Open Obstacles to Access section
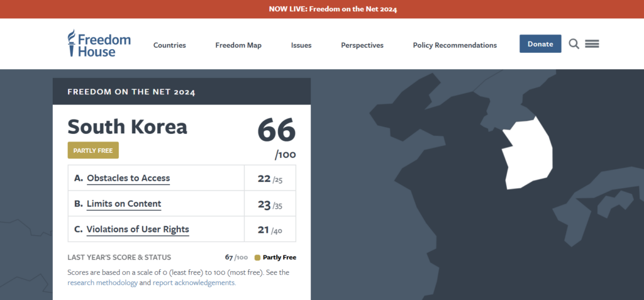Screen dimensions: 644x300 click(x=128, y=178)
